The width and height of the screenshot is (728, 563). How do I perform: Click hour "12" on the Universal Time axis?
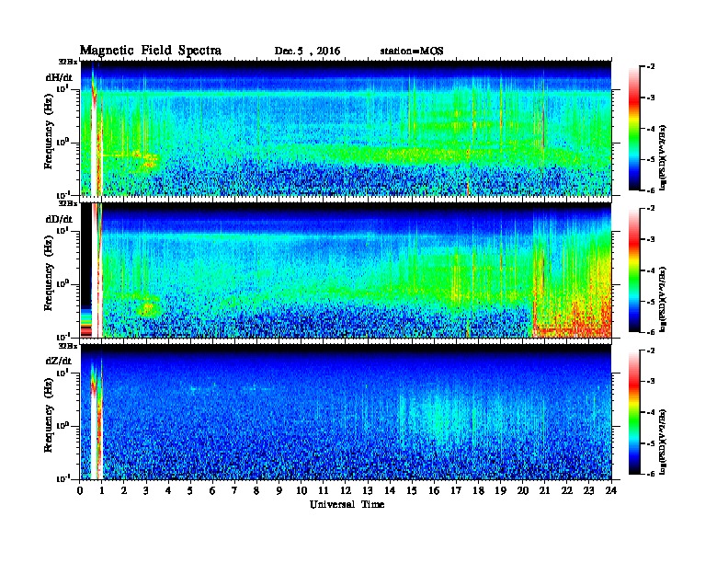[346, 490]
